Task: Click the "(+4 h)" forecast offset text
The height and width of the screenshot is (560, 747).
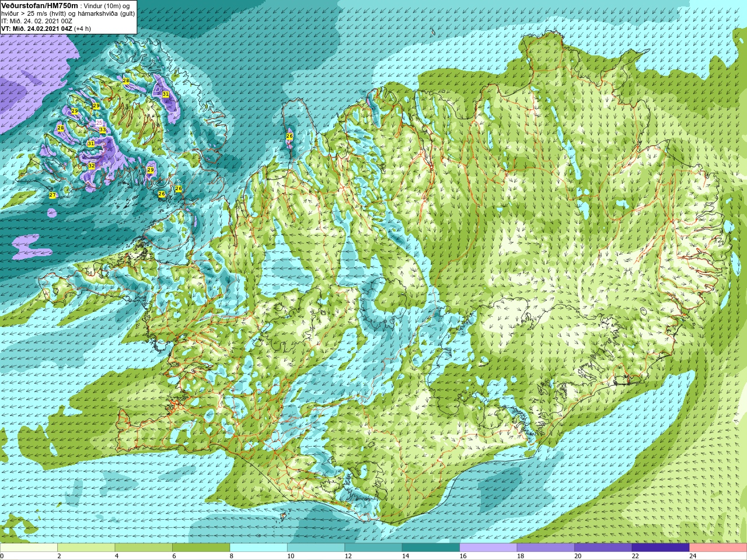Action: point(83,29)
